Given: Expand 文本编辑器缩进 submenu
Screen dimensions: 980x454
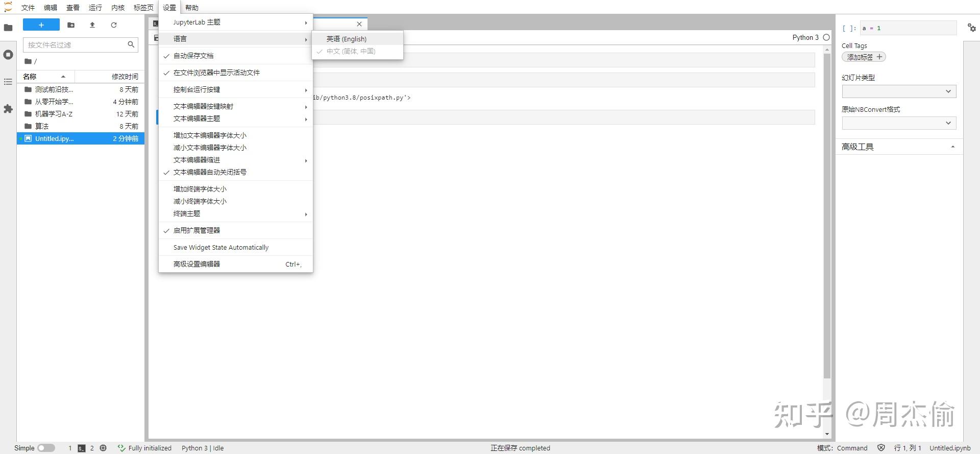Looking at the screenshot, I should click(236, 160).
